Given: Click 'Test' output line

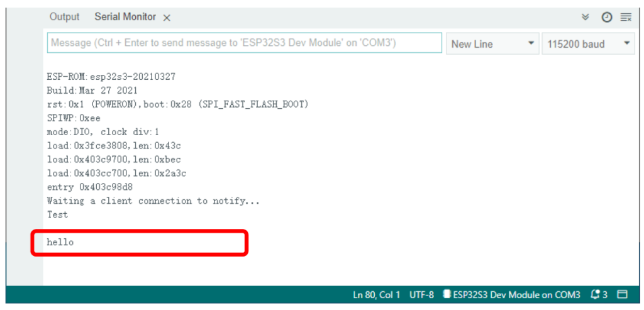Looking at the screenshot, I should click(x=57, y=214).
